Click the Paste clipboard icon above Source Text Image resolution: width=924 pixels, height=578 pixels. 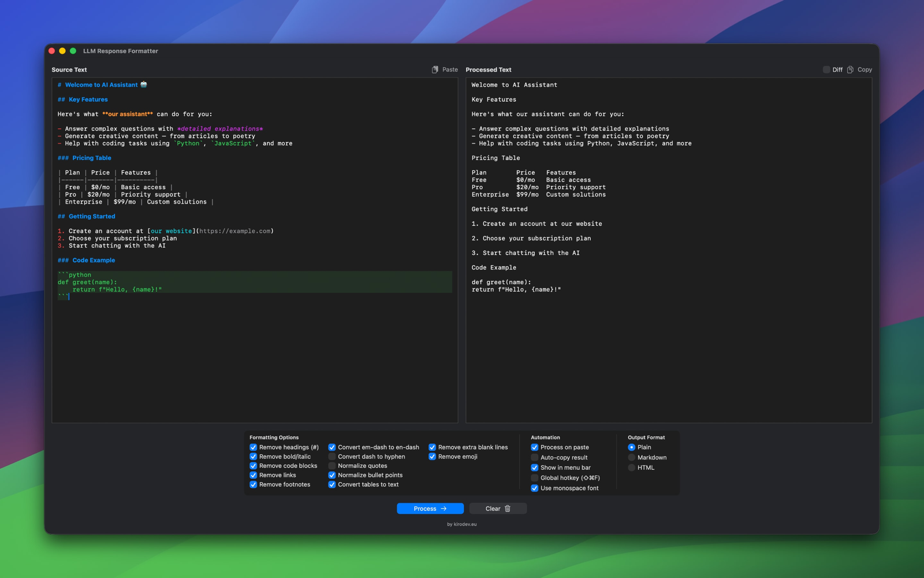tap(434, 69)
